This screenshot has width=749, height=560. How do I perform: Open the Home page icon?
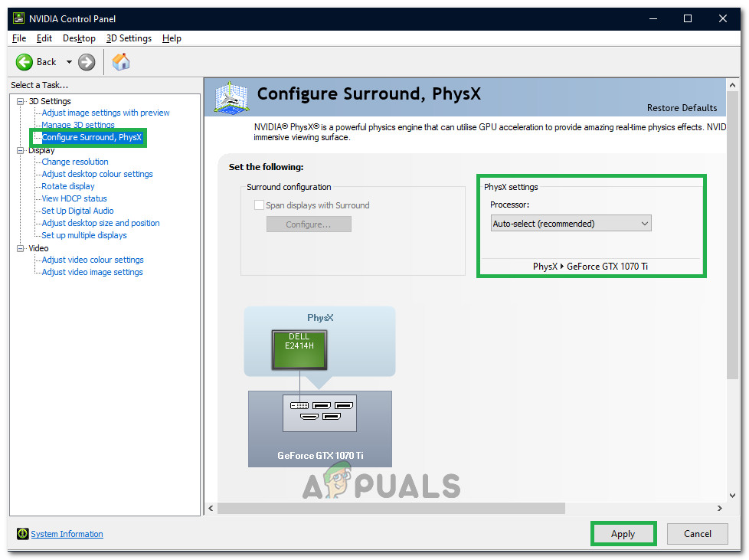pyautogui.click(x=121, y=61)
